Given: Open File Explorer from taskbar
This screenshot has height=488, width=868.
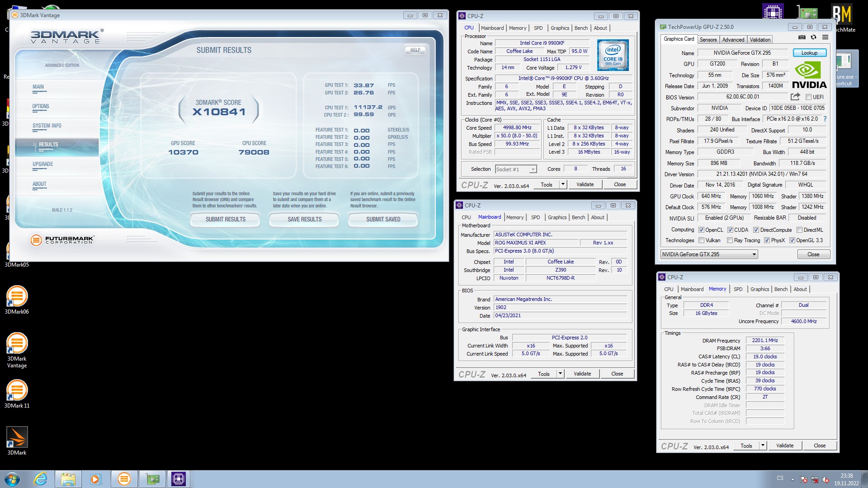Looking at the screenshot, I should (x=68, y=479).
